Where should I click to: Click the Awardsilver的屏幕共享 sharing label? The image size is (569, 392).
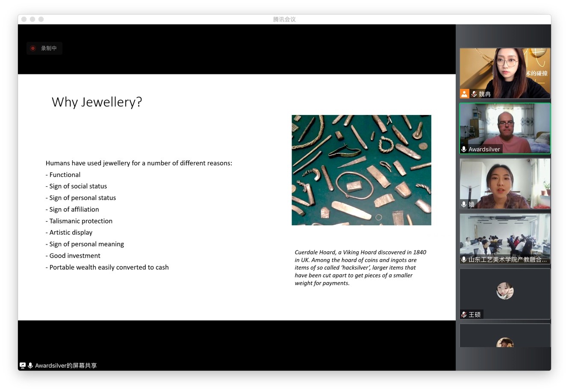(66, 365)
